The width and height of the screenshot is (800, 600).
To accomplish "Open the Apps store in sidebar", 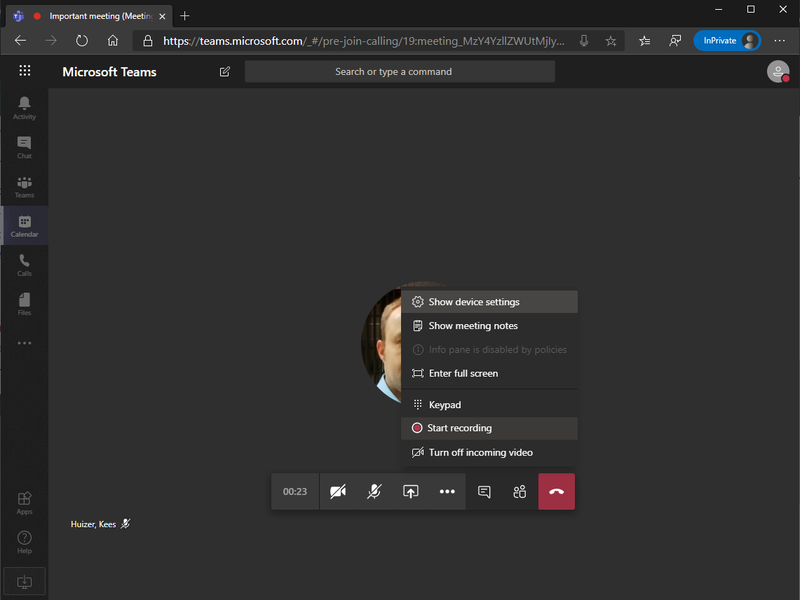I will coord(24,503).
